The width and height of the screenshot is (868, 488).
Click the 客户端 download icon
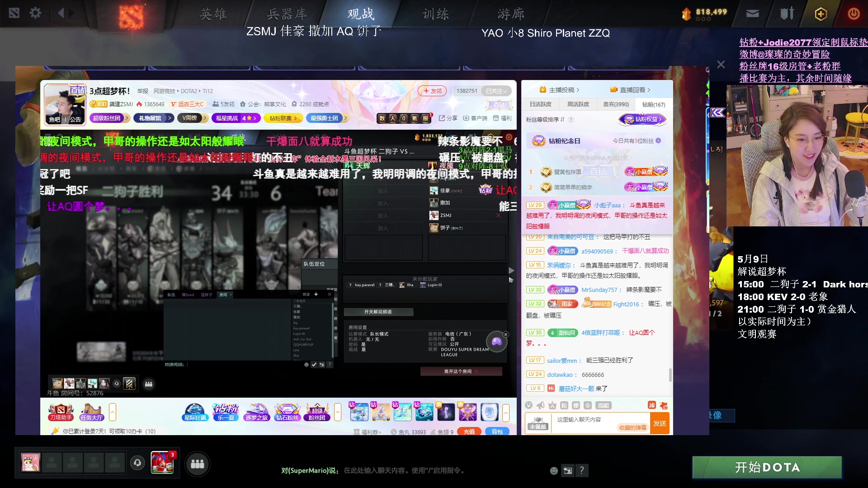pos(475,118)
